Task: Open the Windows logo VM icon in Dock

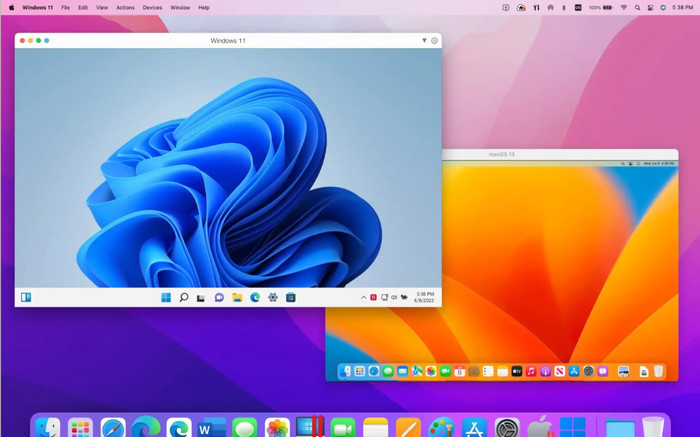Action: [573, 428]
